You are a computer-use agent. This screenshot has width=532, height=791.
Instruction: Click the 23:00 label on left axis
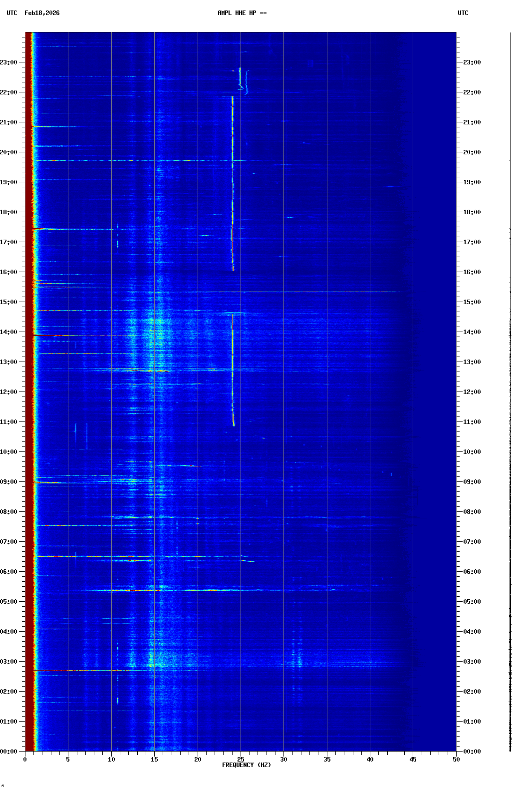pos(9,62)
